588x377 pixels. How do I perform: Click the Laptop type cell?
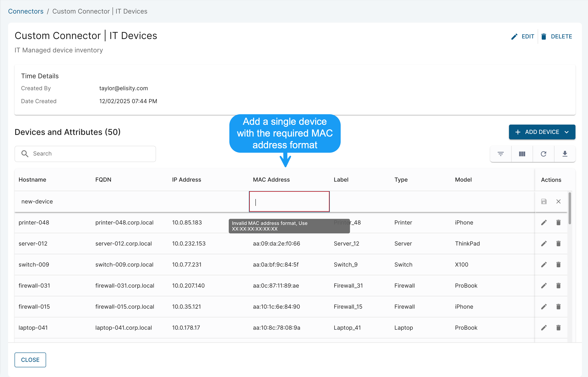tap(404, 328)
